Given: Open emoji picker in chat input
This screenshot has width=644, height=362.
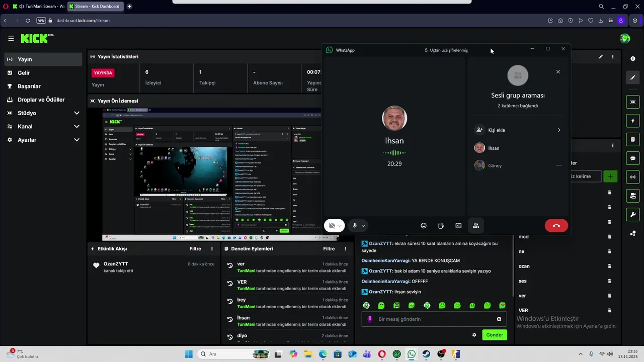Looking at the screenshot, I should tap(499, 319).
